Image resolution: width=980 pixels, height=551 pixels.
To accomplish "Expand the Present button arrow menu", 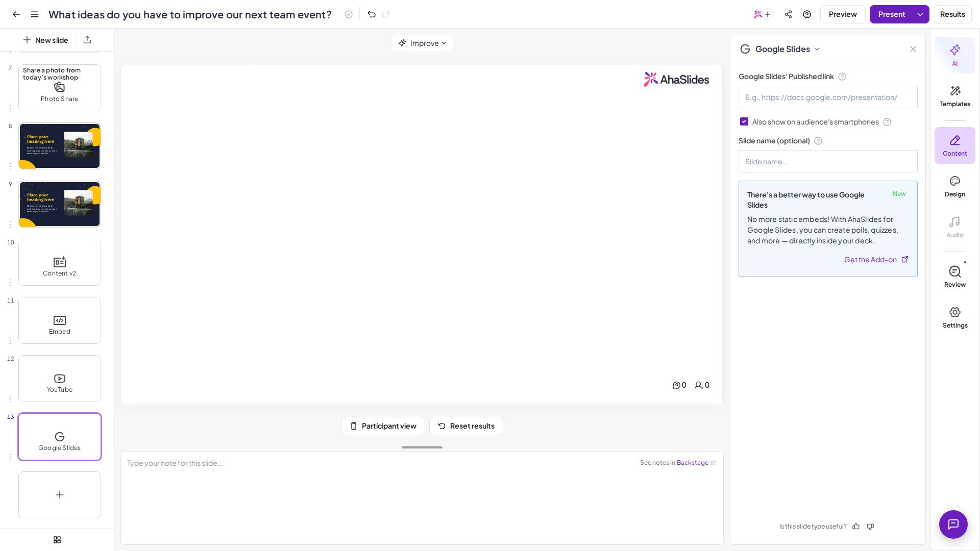I will (920, 14).
